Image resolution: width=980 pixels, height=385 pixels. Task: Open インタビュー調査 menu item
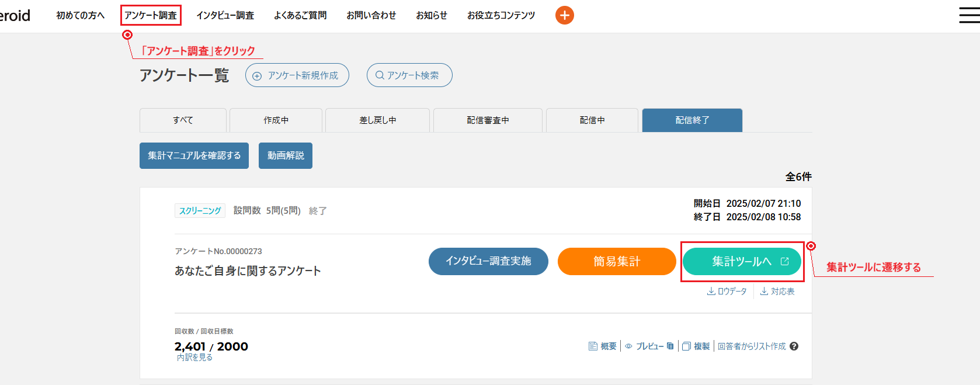pyautogui.click(x=225, y=15)
